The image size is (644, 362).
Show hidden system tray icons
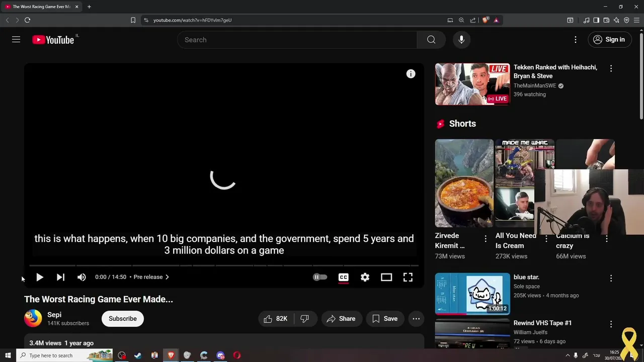[x=568, y=355]
